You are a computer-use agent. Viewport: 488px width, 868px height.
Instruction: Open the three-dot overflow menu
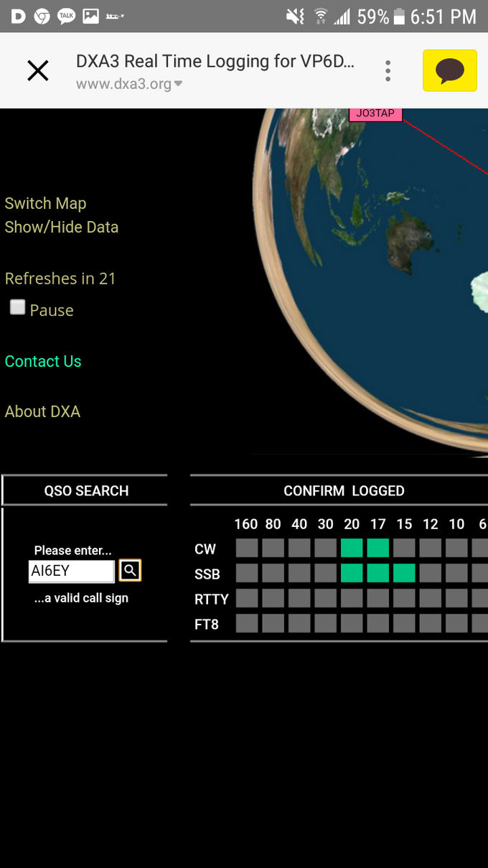tap(388, 71)
